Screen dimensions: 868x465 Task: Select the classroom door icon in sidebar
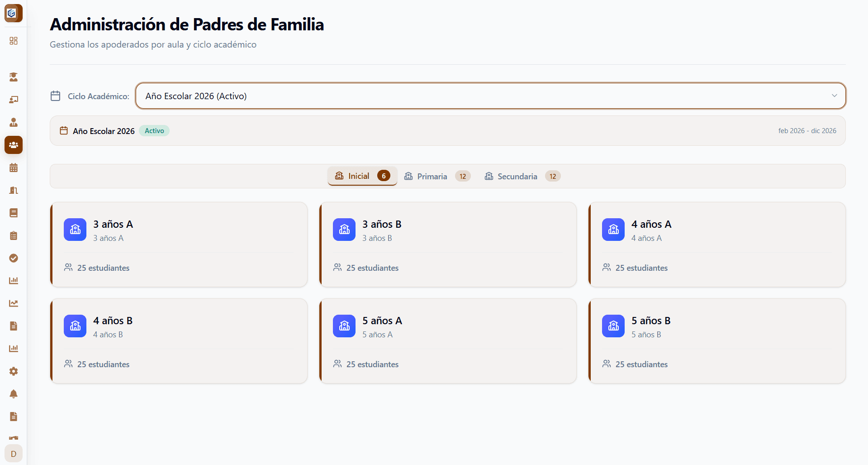pos(14,190)
